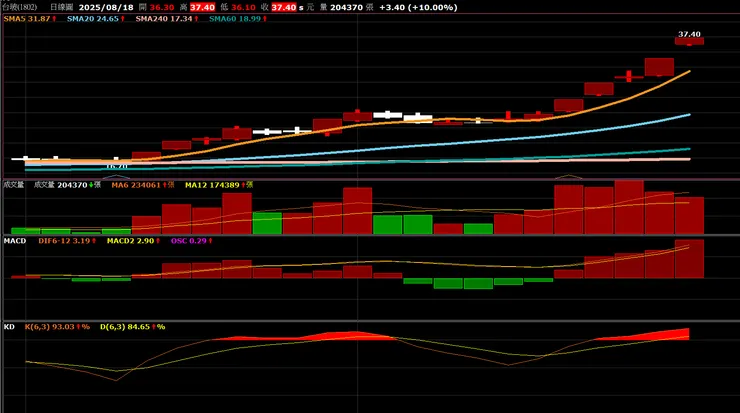Viewport: 740px width, 413px height.
Task: Click the rightmost volume bar
Action: pyautogui.click(x=689, y=215)
